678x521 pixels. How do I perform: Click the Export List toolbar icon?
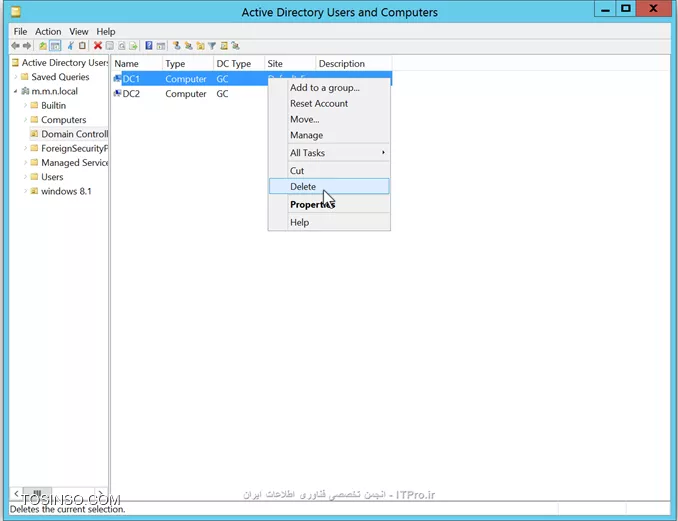pos(133,45)
